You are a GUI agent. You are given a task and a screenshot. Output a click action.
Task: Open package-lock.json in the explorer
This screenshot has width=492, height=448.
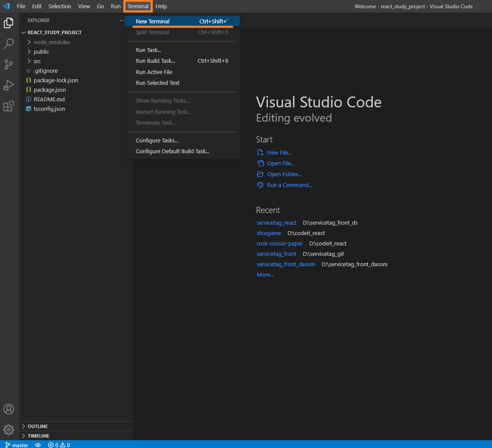(x=76, y=81)
